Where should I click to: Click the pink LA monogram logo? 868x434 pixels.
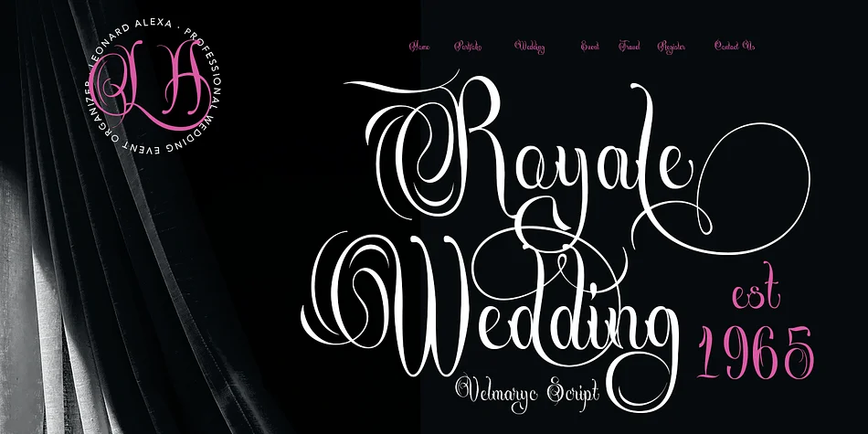pos(153,83)
